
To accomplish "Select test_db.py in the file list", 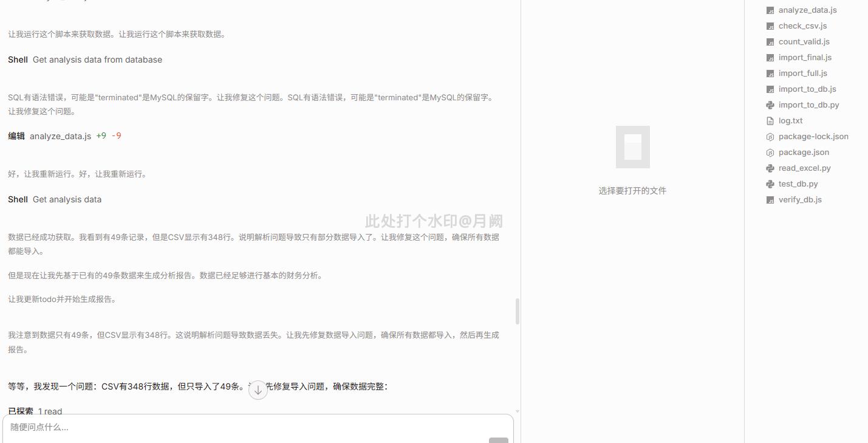I will 798,184.
